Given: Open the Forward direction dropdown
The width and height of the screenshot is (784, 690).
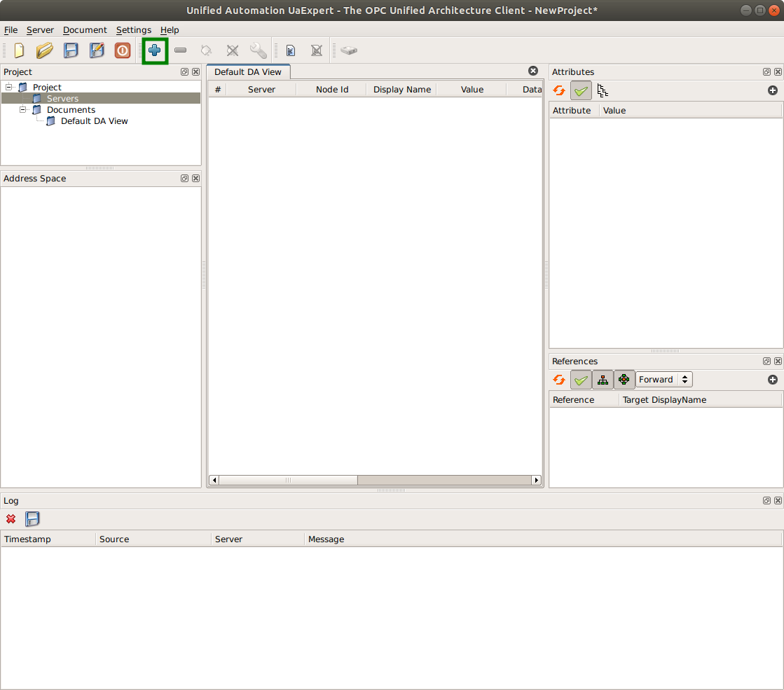Looking at the screenshot, I should point(664,380).
